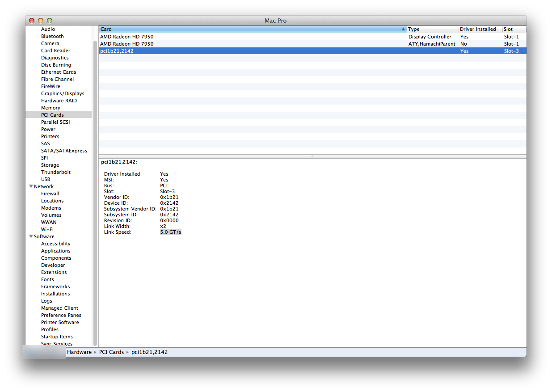The image size is (552, 392).
Task: Open Frameworks section
Action: [55, 287]
